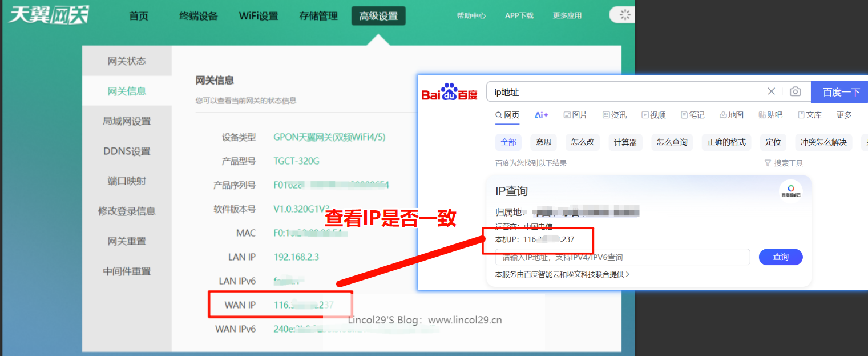Open camera image search icon
Viewport: 868px width, 356px height.
click(794, 91)
